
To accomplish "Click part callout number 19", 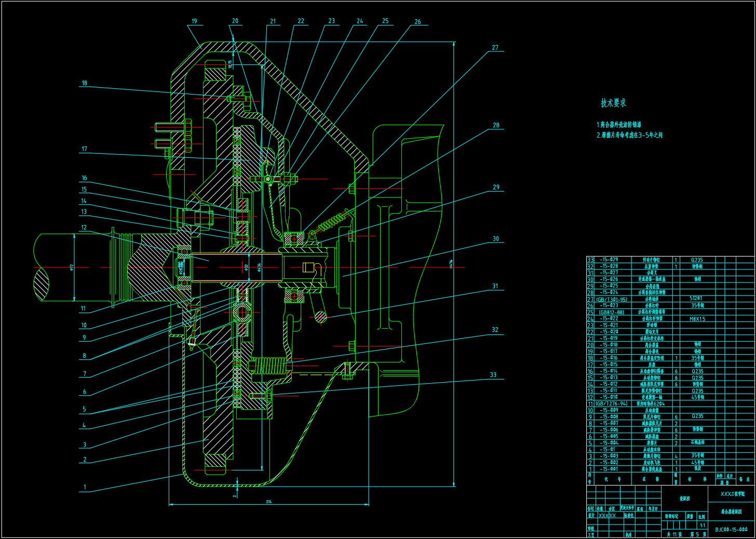I will tap(194, 21).
